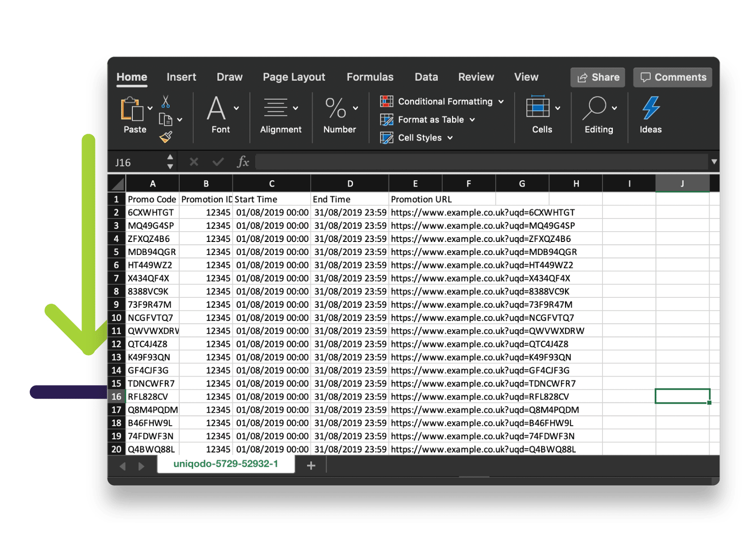Click the Format as Table icon
Screen dimensions: 756x542
pyautogui.click(x=386, y=120)
